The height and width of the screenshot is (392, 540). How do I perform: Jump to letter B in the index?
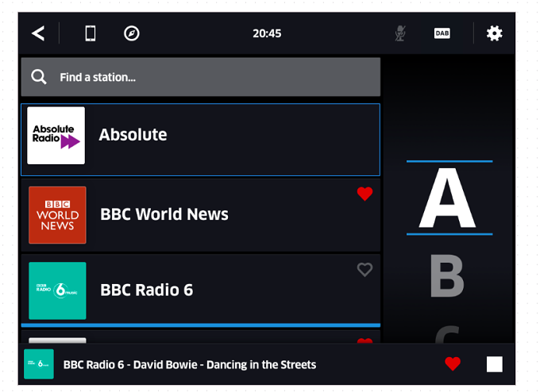(447, 275)
